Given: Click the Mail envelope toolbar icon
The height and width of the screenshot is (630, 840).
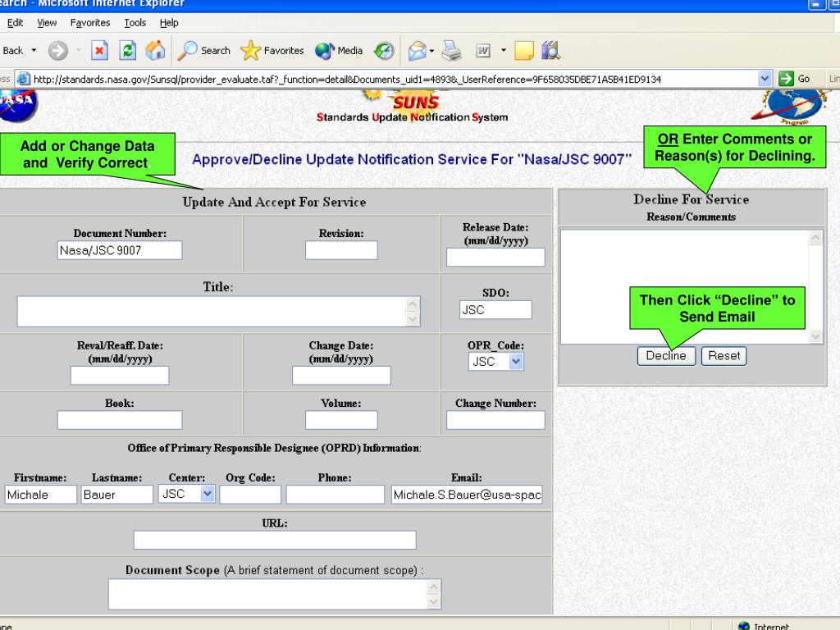Looking at the screenshot, I should (417, 51).
